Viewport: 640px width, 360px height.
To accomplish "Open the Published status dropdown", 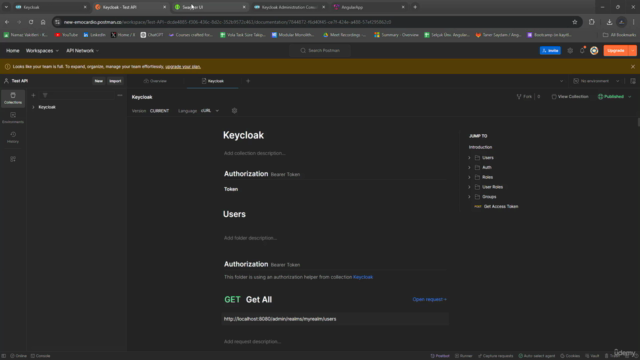I will click(x=614, y=97).
